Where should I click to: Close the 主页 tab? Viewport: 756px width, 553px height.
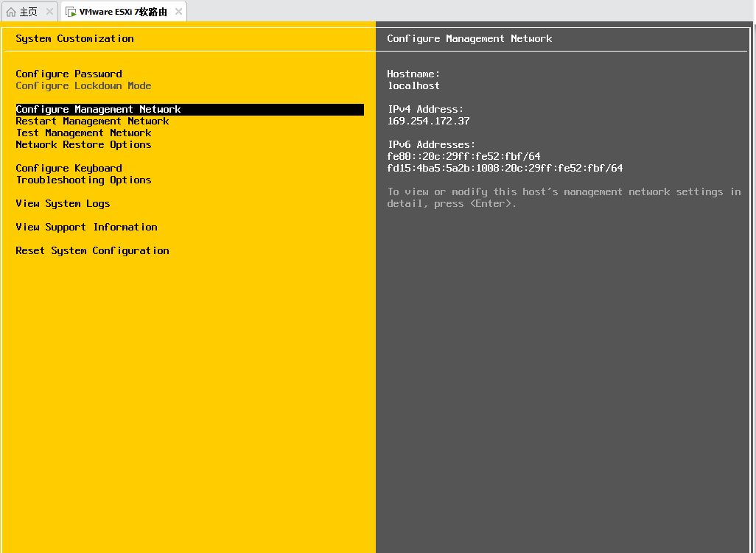49,12
